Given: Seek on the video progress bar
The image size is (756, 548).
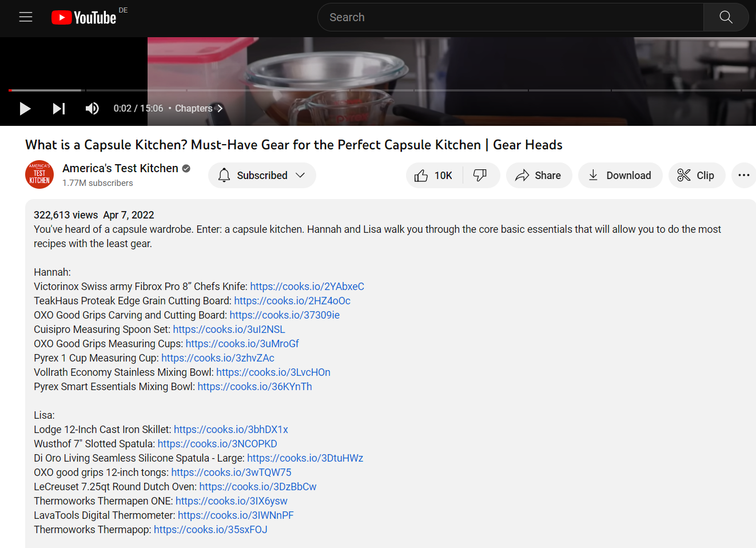Looking at the screenshot, I should click(x=382, y=90).
